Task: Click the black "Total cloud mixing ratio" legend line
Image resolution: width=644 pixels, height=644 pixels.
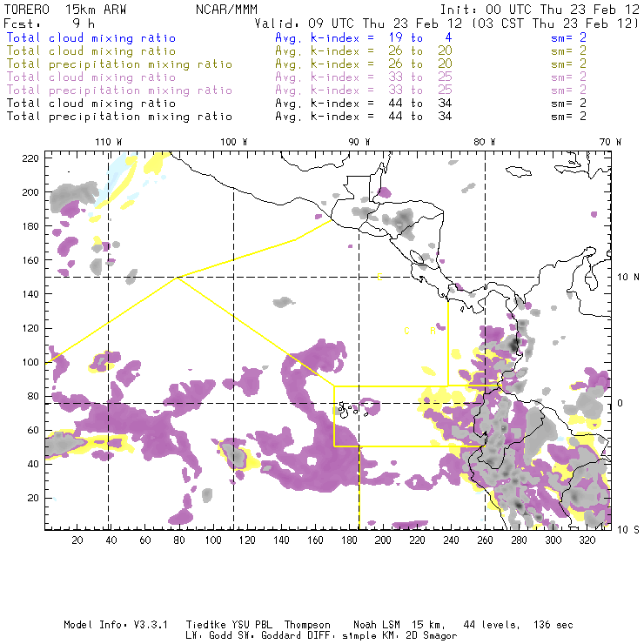Action: [x=91, y=103]
